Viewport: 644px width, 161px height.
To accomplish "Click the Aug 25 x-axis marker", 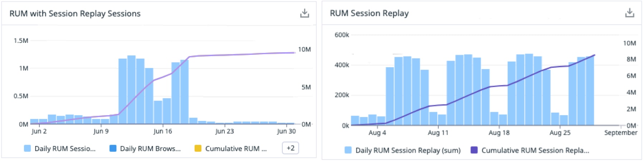I will point(560,133).
